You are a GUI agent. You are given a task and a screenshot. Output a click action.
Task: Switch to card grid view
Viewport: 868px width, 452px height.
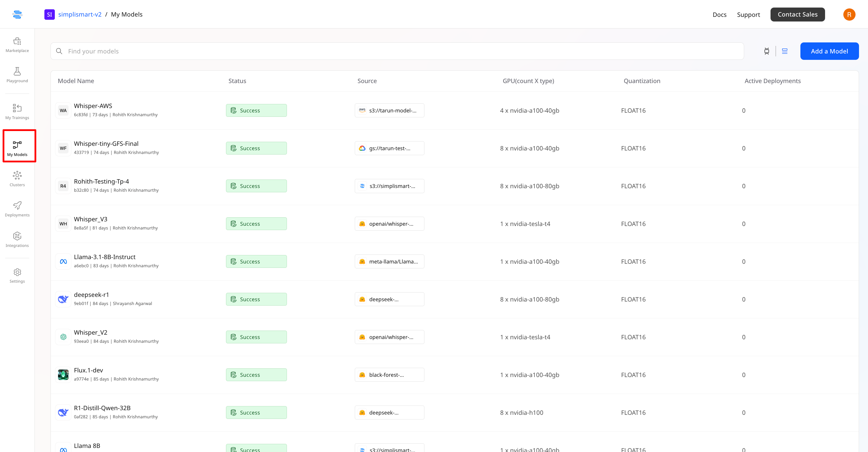(x=766, y=51)
